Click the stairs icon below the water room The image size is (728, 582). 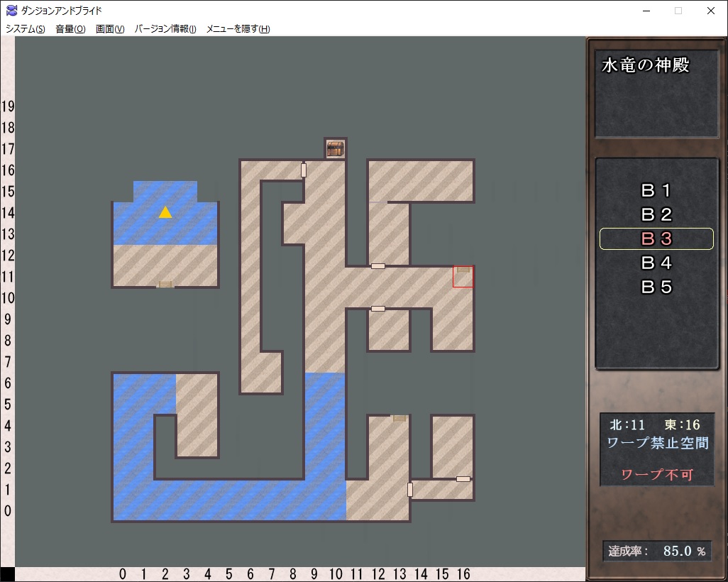(x=165, y=285)
